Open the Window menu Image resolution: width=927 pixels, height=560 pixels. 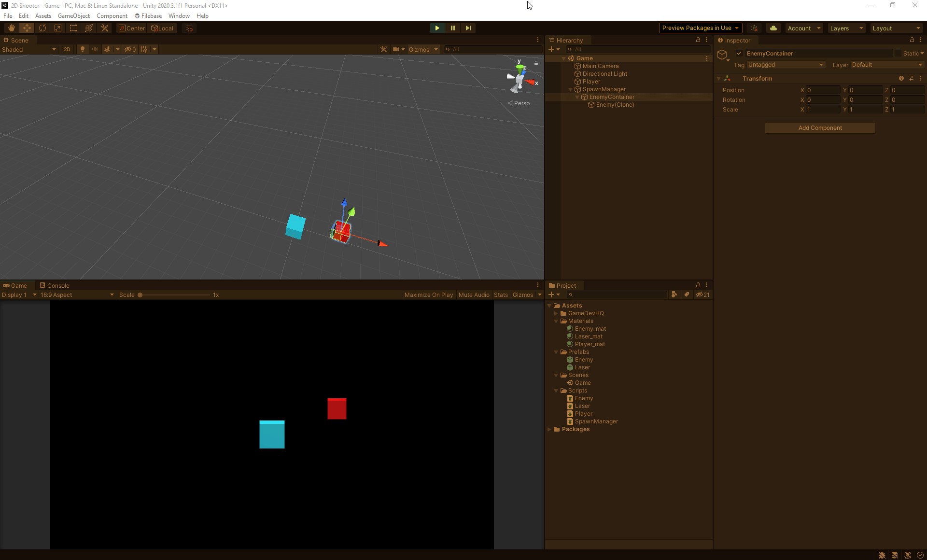click(179, 16)
